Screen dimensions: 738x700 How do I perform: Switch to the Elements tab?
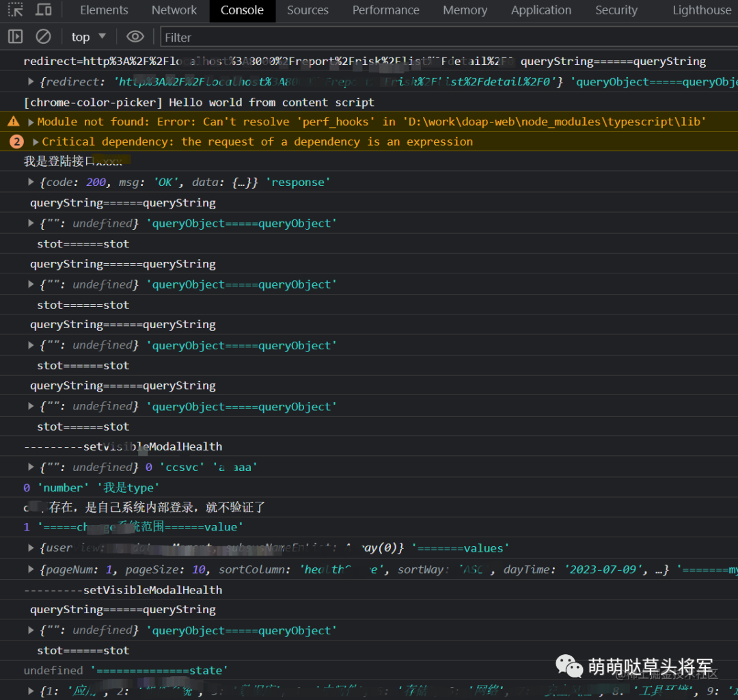click(x=104, y=10)
